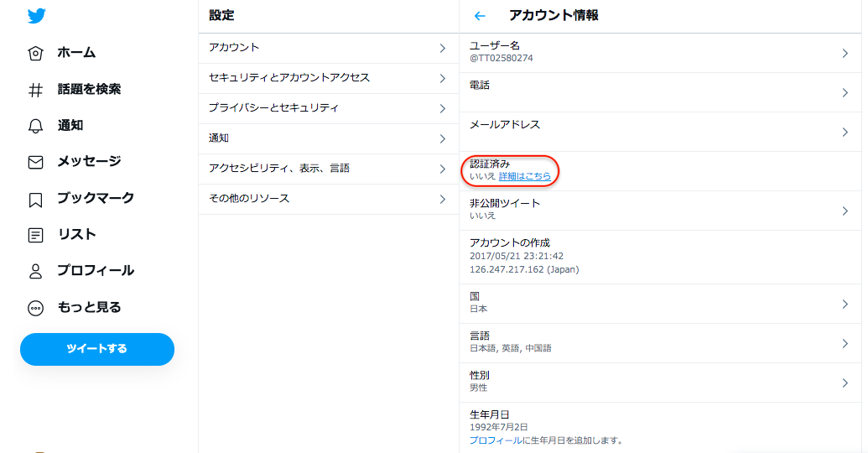The image size is (868, 453).
Task: Open プロフィール with the person icon
Action: click(x=35, y=271)
